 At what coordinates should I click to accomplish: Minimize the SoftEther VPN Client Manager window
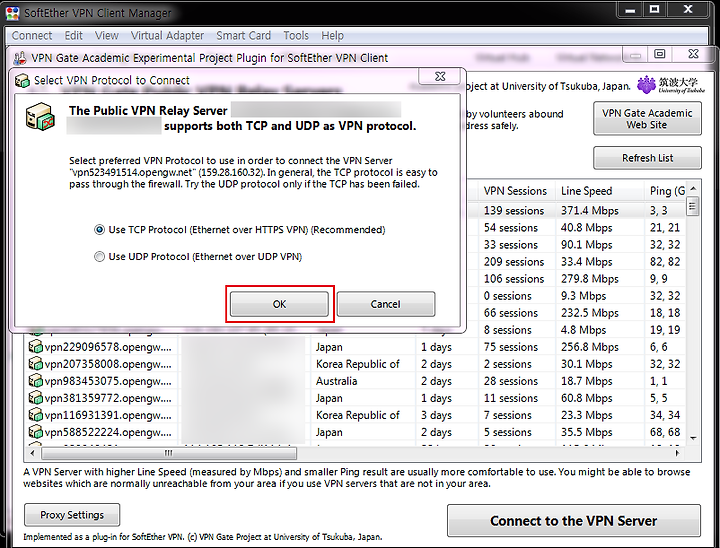point(630,9)
